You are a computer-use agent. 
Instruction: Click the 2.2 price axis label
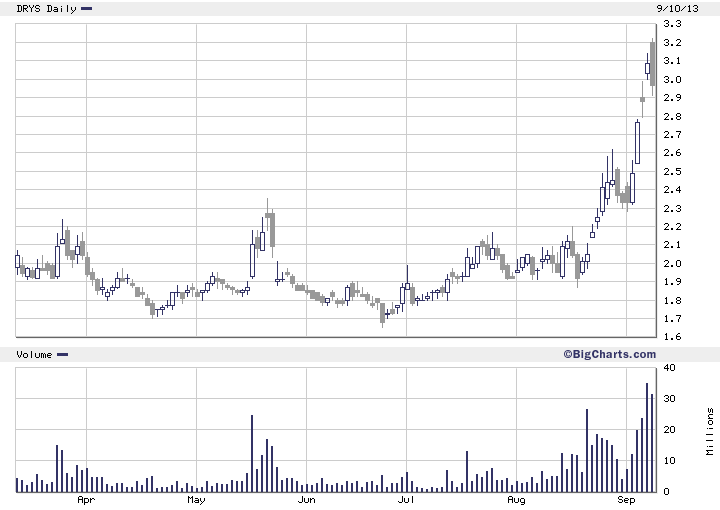point(672,227)
